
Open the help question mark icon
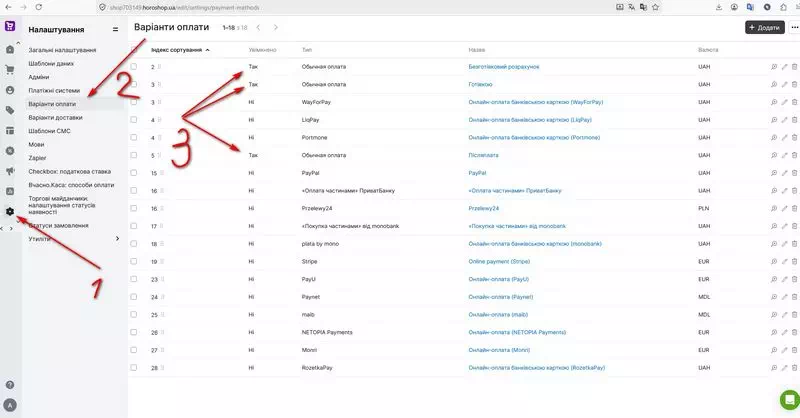[10, 385]
